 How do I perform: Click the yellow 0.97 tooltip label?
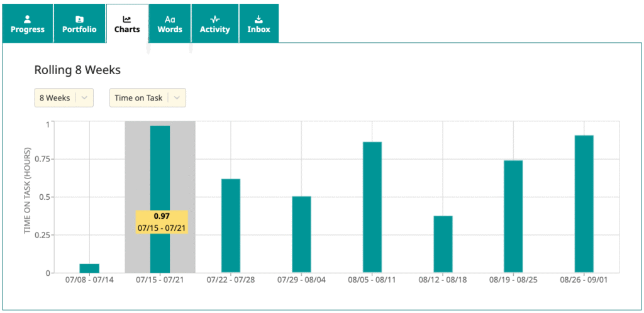tap(162, 222)
